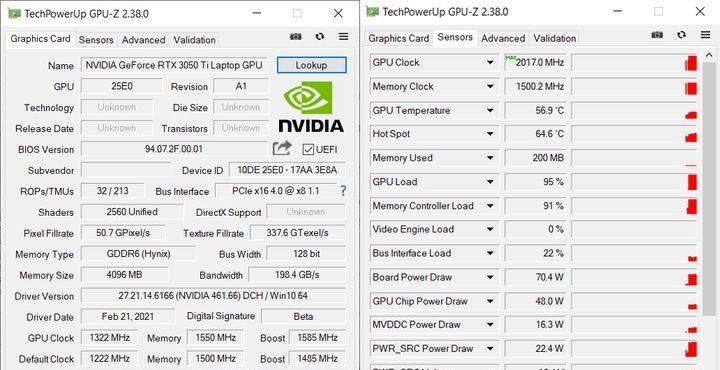Switch to Advanced tab in left window

(x=143, y=40)
